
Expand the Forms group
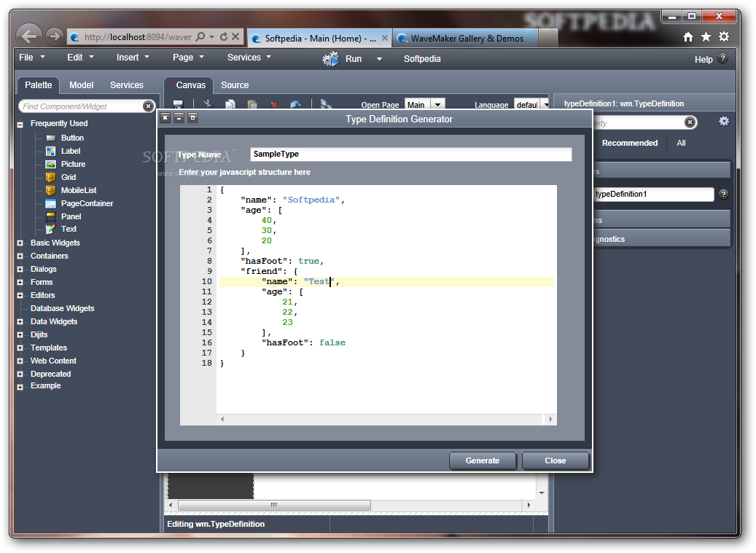coord(20,282)
